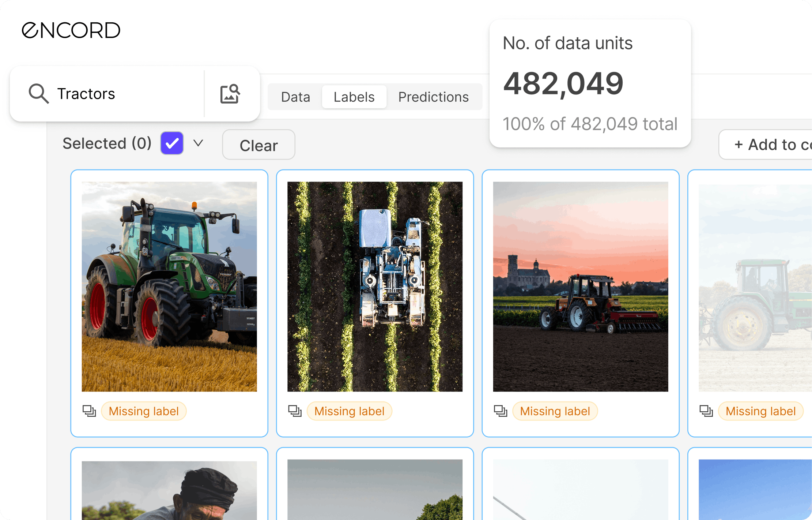The image size is (812, 520).
Task: Expand the selection options chevron
Action: pyautogui.click(x=198, y=143)
